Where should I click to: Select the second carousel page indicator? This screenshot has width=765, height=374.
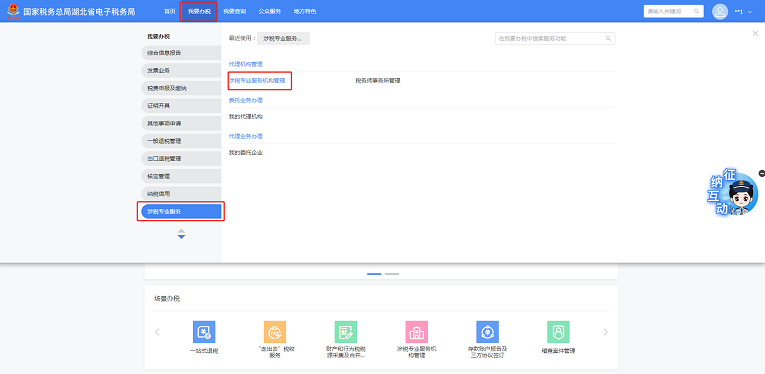point(392,274)
